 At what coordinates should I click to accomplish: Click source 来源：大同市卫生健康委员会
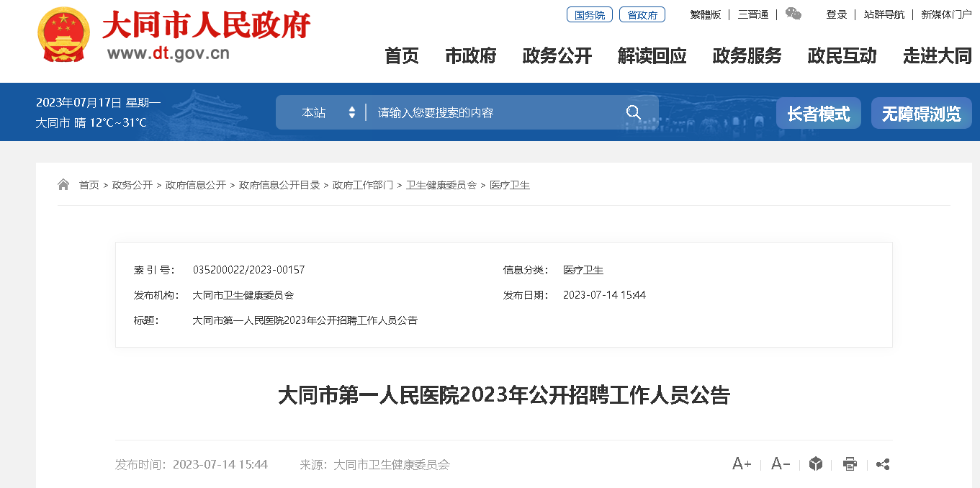coord(374,464)
